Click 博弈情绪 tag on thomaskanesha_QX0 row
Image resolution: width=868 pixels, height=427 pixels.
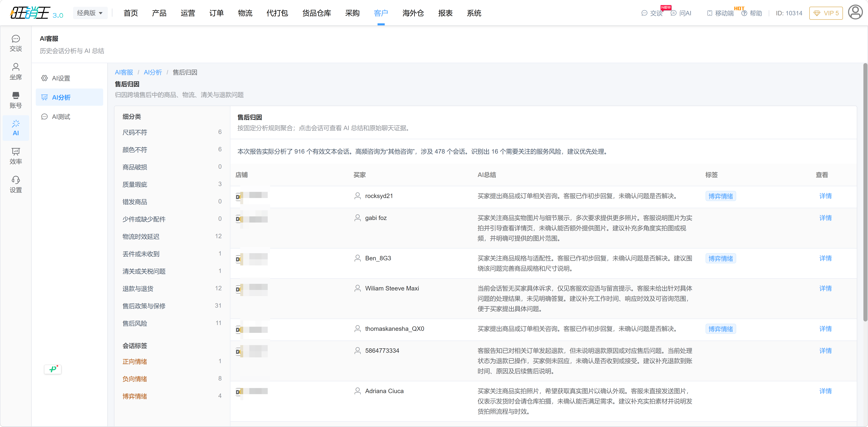720,329
